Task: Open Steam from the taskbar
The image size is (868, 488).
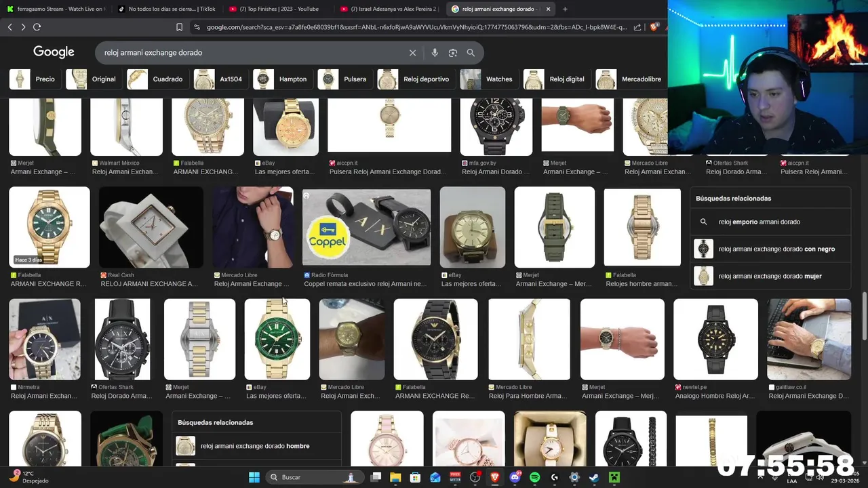Action: tap(595, 477)
